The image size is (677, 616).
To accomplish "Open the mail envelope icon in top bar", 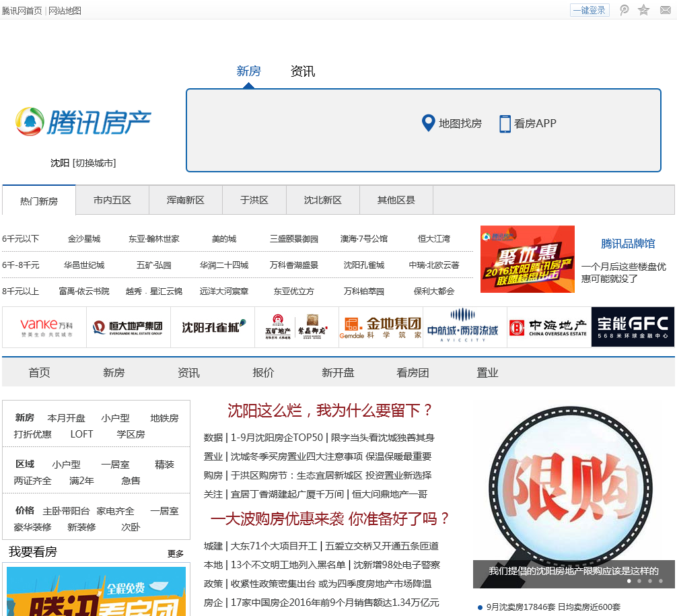I will click(x=666, y=10).
